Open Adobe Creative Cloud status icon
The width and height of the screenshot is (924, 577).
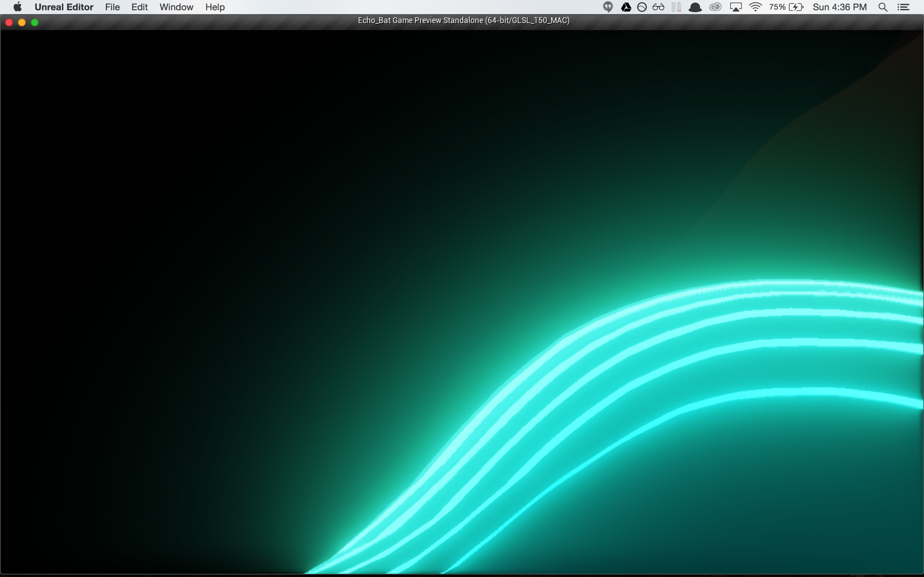point(715,7)
